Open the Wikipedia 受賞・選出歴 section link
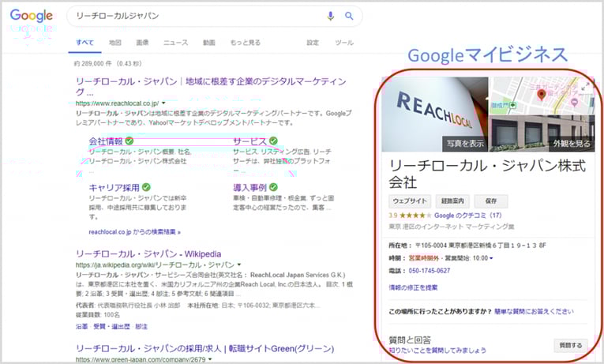 pos(111,326)
